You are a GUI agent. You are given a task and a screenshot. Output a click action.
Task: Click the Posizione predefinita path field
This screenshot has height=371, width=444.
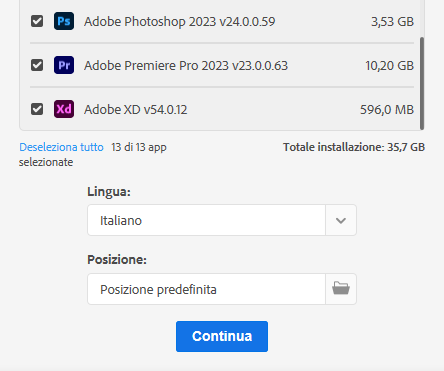click(206, 289)
